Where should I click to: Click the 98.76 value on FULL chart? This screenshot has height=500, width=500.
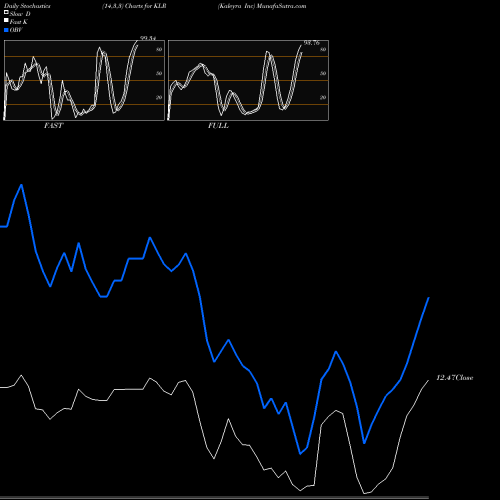pyautogui.click(x=312, y=43)
